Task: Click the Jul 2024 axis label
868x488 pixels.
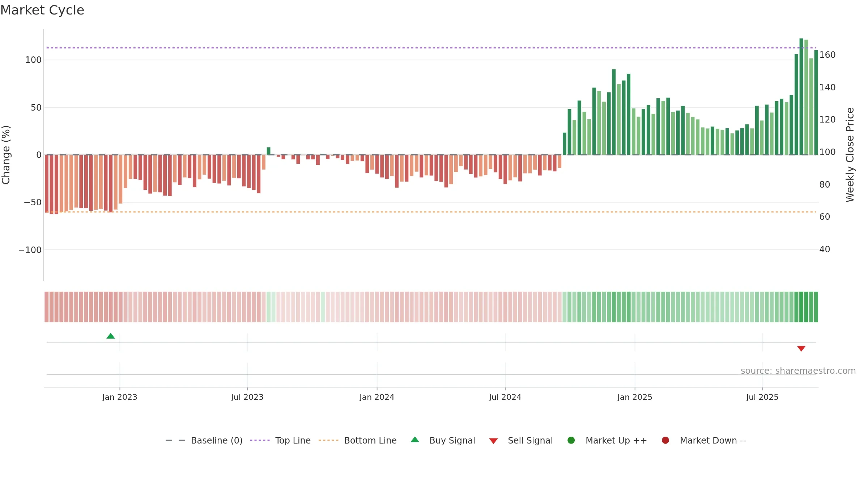Action: (x=505, y=397)
